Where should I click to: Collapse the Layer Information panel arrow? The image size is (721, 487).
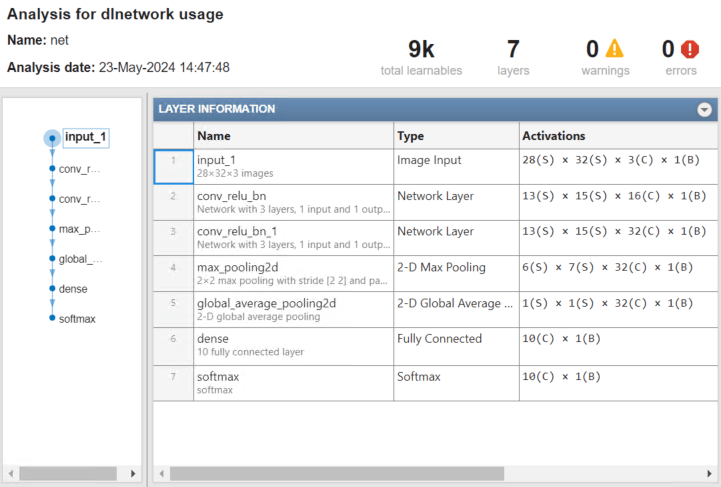(704, 109)
